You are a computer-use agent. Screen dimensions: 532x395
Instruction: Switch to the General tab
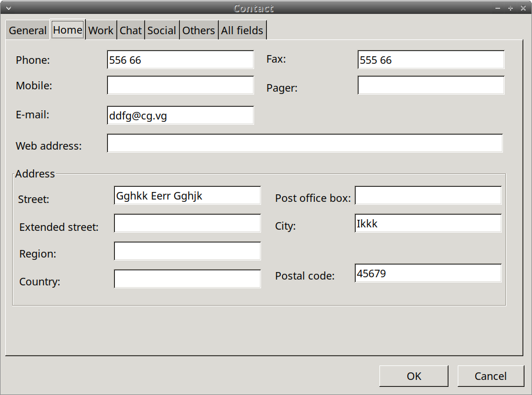click(27, 31)
